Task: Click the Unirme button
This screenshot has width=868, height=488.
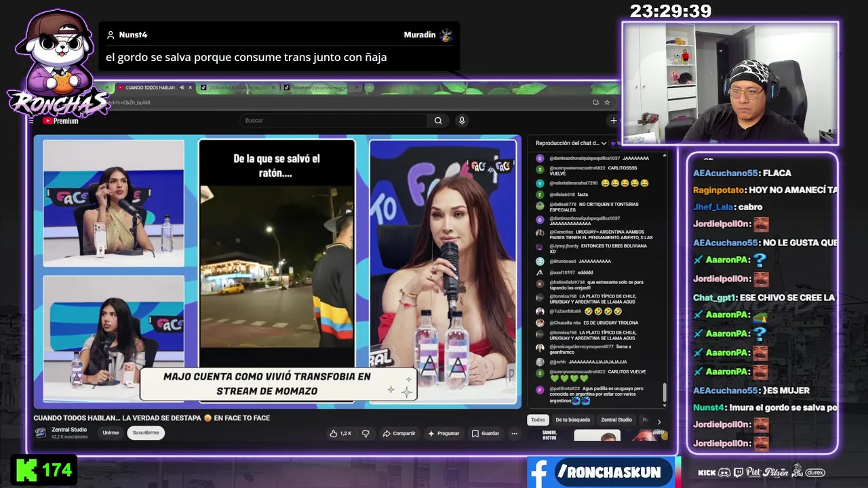Action: [x=111, y=432]
